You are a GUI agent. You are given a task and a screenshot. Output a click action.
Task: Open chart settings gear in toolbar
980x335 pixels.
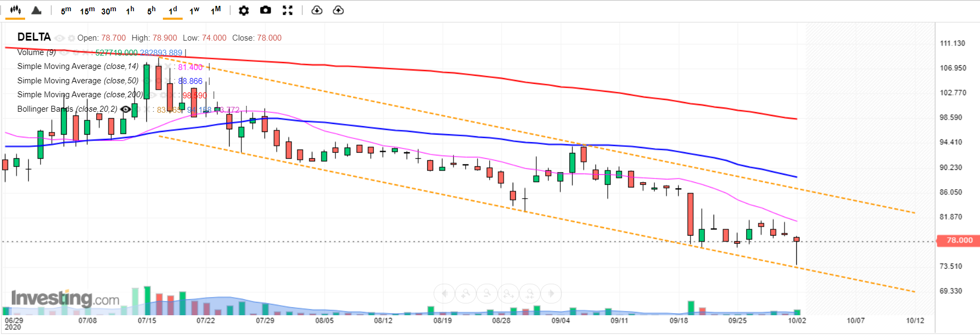tap(244, 10)
